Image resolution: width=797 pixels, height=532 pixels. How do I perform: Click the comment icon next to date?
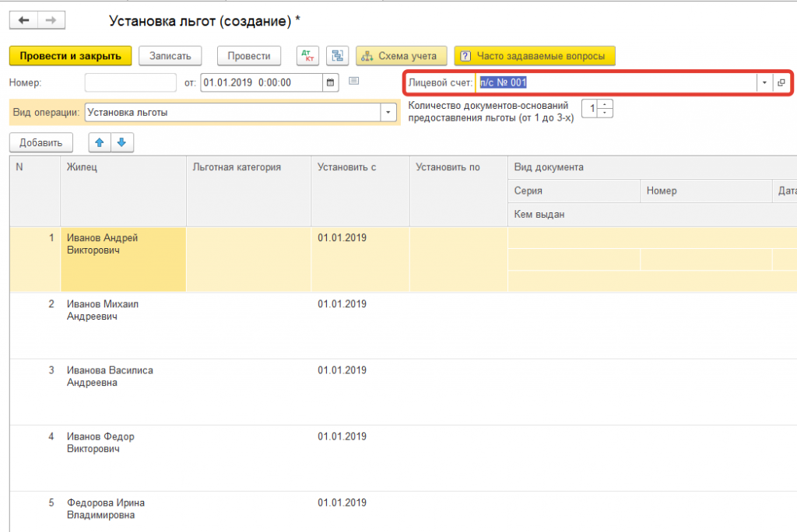pyautogui.click(x=354, y=82)
